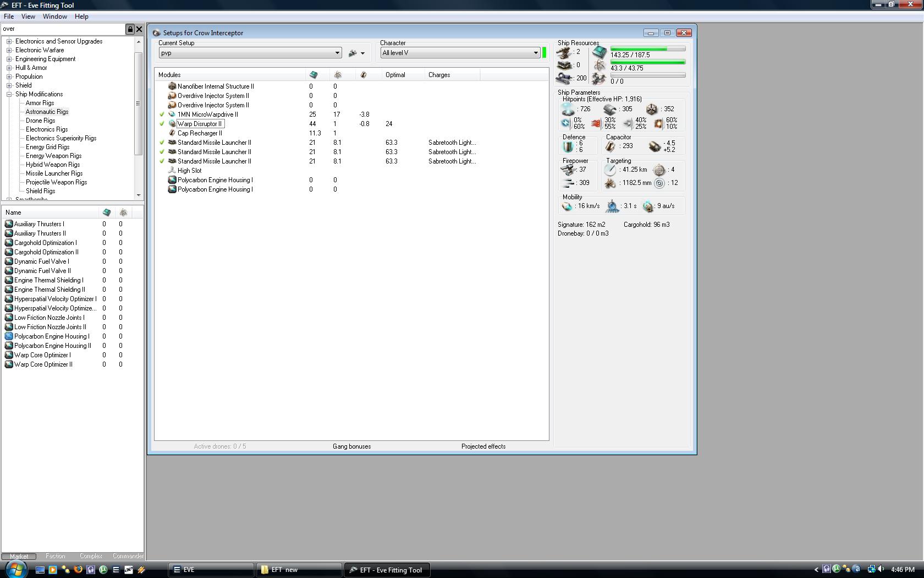This screenshot has width=924, height=578.
Task: Switch to the Commander tab
Action: tap(128, 556)
